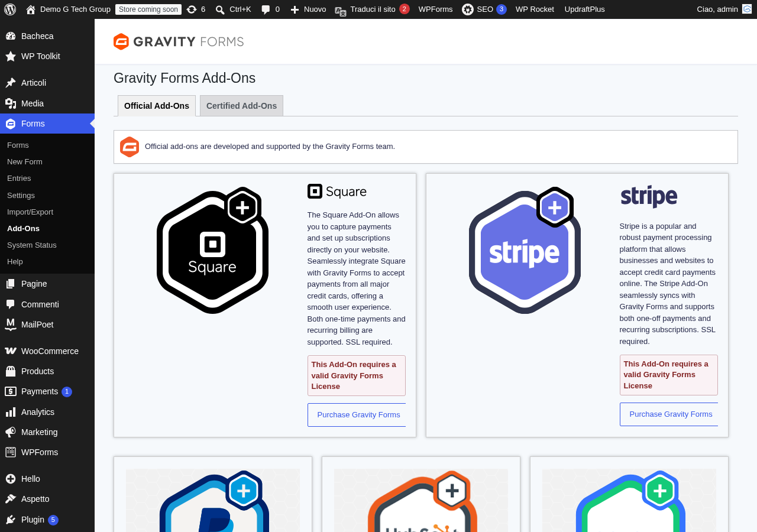Screen dimensions: 757x532
Task: Click the Ciao, admin account link
Action: (717, 9)
